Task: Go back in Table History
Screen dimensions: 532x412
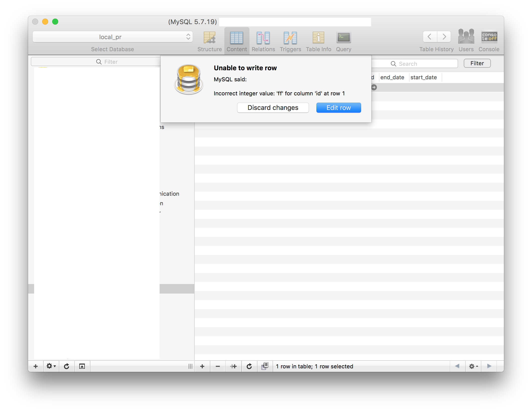Action: [430, 37]
